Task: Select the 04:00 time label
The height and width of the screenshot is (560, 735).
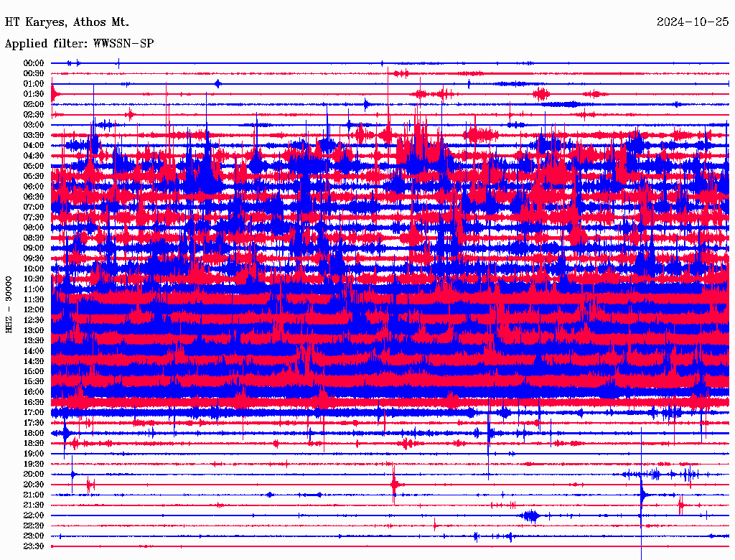Action: 34,146
